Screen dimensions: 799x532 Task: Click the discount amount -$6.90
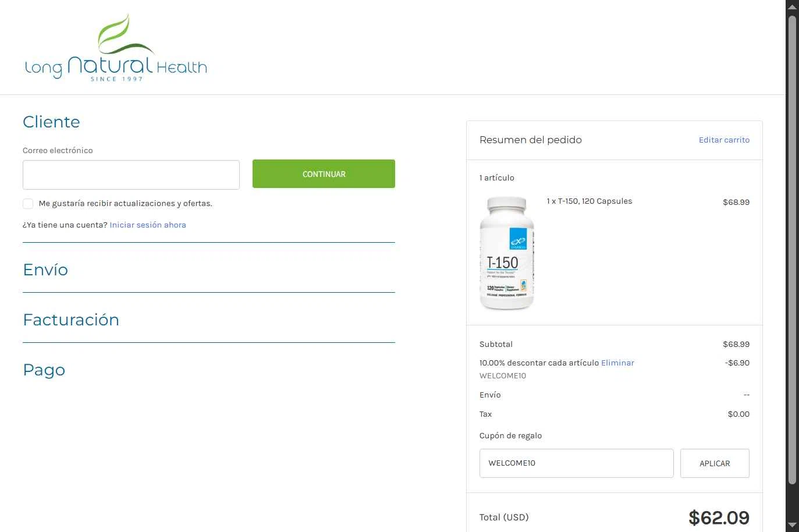pyautogui.click(x=737, y=363)
